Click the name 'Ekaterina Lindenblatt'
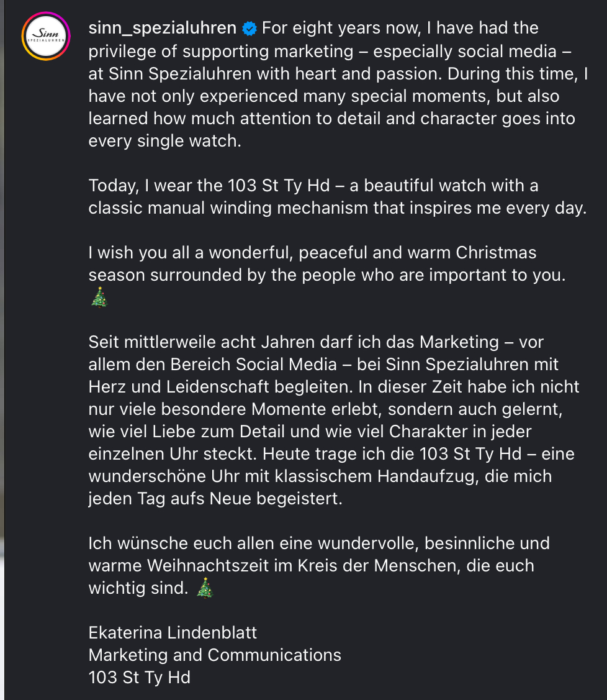 [x=173, y=632]
